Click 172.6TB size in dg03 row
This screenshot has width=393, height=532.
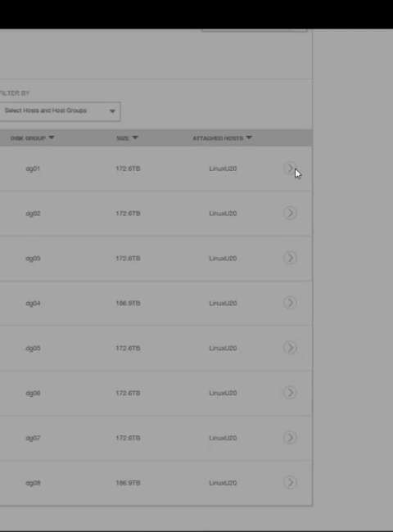coord(128,259)
